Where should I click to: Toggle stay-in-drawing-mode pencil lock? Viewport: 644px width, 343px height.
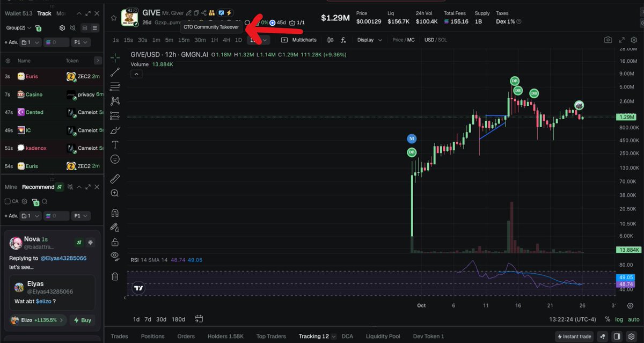point(115,228)
